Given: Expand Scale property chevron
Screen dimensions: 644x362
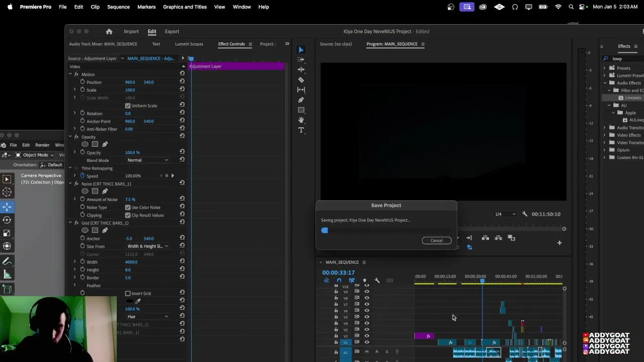Looking at the screenshot, I should 74,90.
